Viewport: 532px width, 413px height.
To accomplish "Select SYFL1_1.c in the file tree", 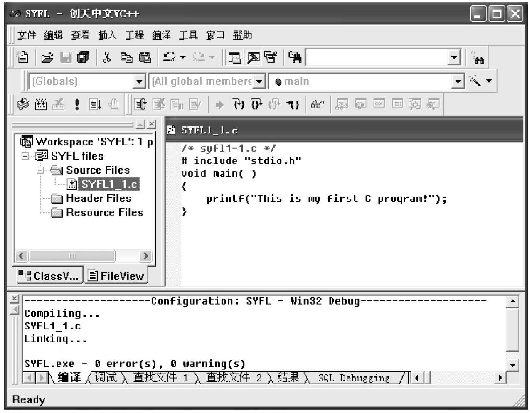I will pos(109,184).
